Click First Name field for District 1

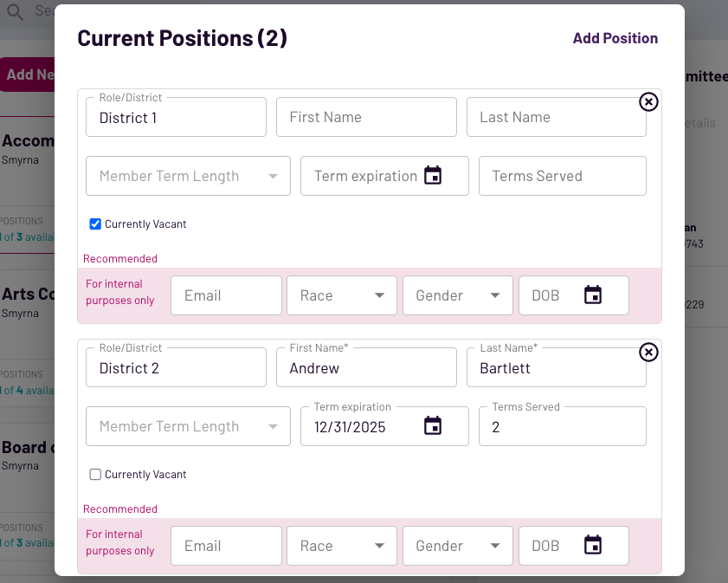pos(366,117)
